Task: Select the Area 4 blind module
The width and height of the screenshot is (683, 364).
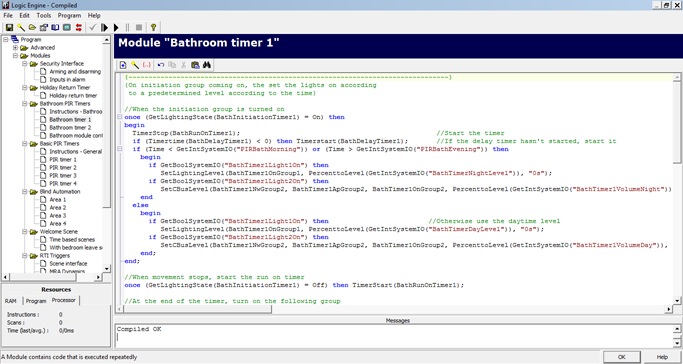Action: [58, 223]
